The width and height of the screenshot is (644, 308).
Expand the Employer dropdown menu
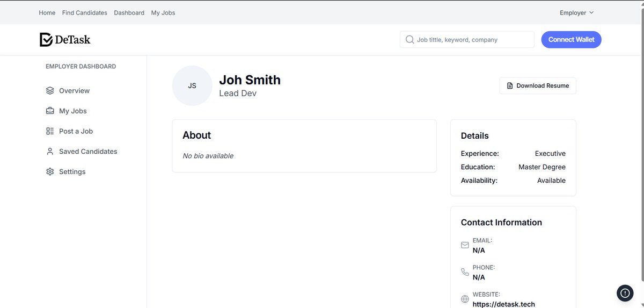click(576, 12)
